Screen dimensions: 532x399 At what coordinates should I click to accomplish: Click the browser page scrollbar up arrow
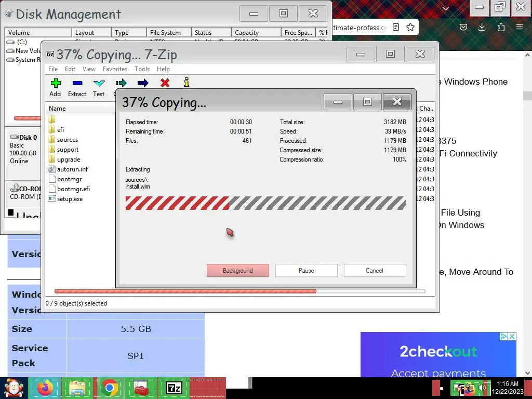527,55
